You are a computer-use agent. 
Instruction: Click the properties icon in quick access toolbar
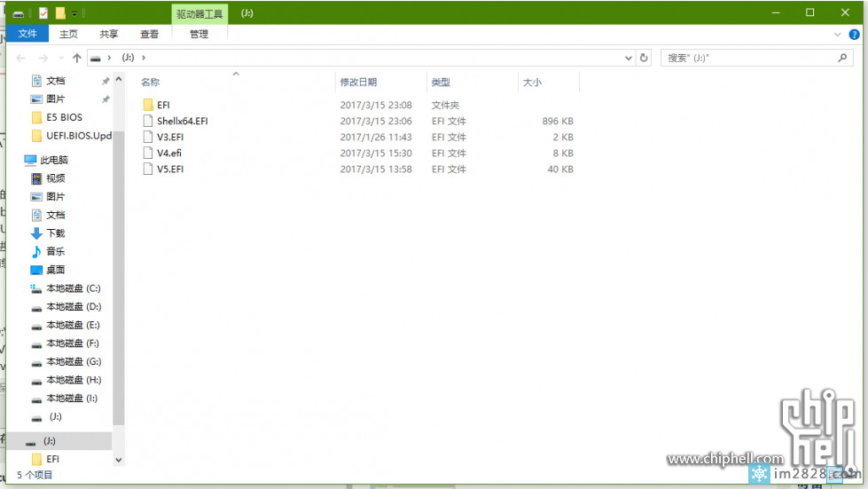(43, 13)
